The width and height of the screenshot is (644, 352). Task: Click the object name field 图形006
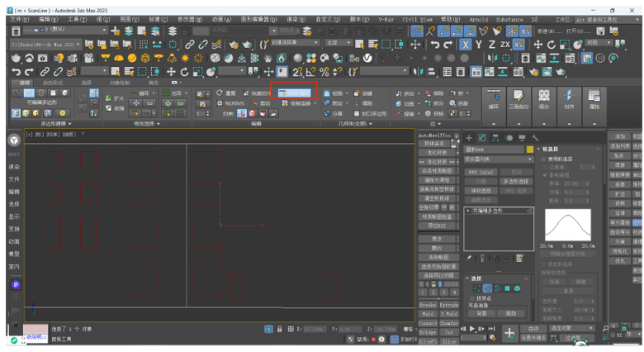[494, 150]
